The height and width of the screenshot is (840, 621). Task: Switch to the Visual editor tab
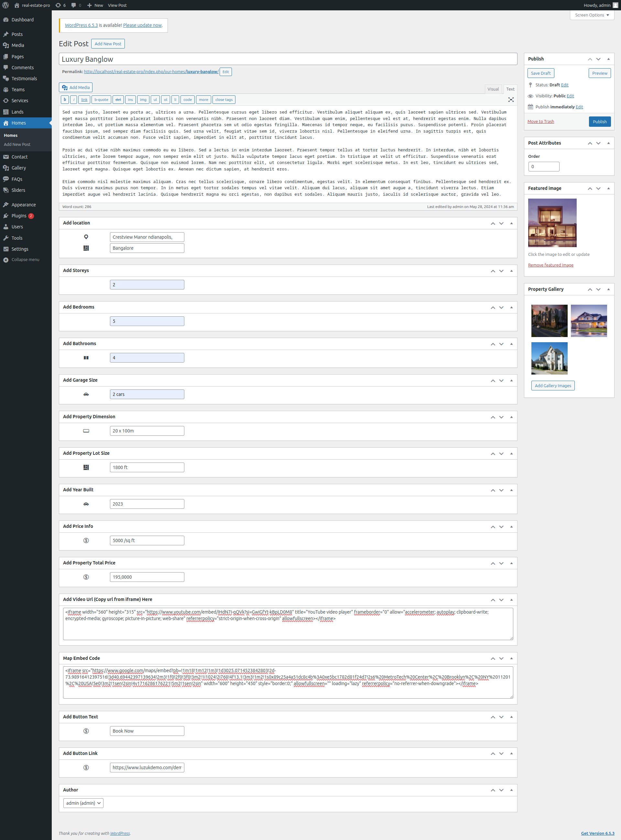click(493, 89)
